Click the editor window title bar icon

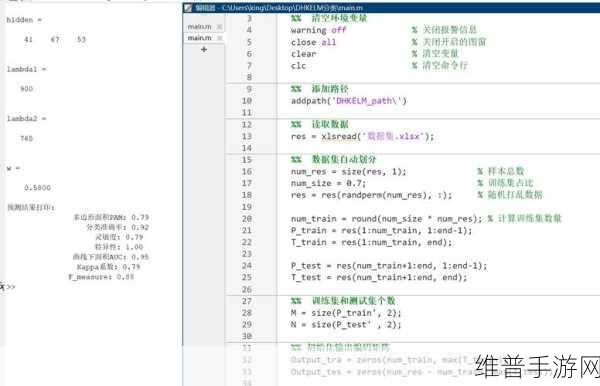[188, 8]
